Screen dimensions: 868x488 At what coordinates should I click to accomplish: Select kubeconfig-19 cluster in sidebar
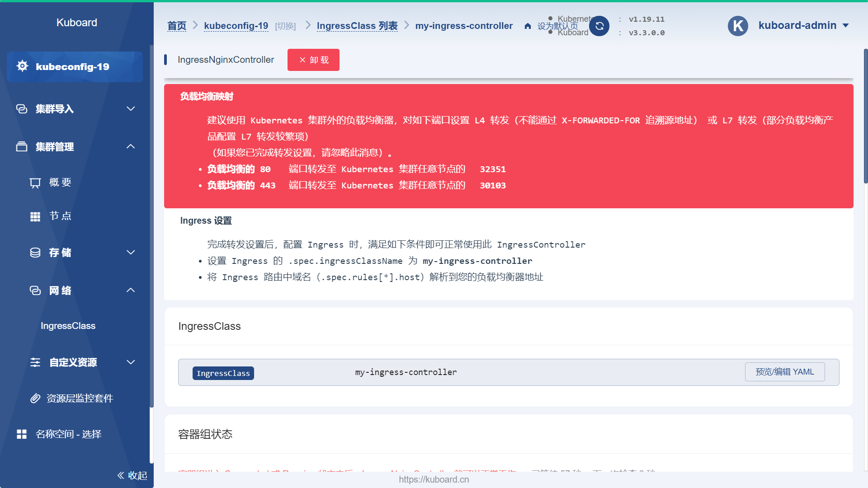pos(75,66)
